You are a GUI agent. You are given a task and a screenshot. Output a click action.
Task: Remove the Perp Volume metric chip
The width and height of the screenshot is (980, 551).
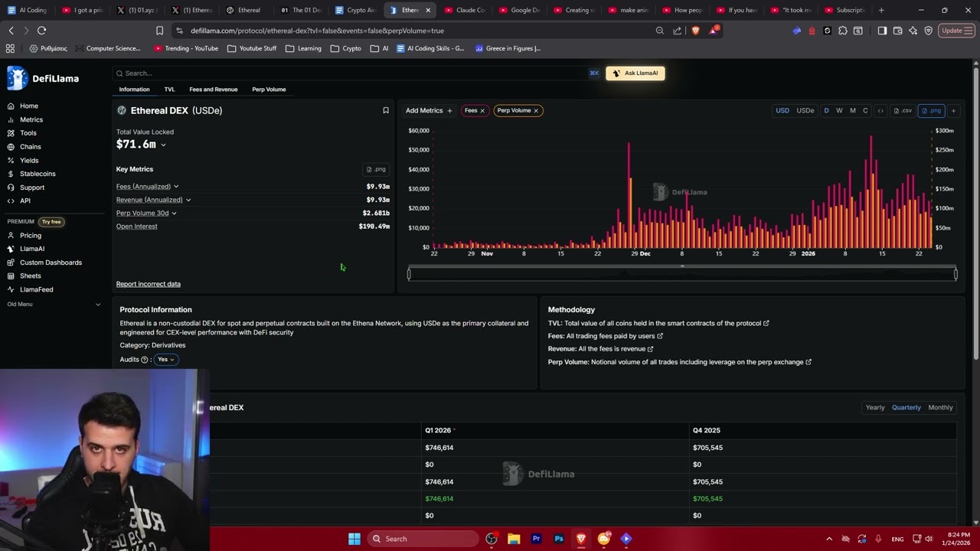pos(536,110)
